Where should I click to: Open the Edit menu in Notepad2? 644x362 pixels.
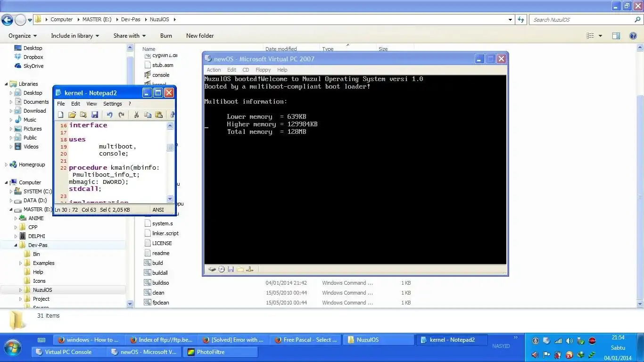click(x=75, y=104)
